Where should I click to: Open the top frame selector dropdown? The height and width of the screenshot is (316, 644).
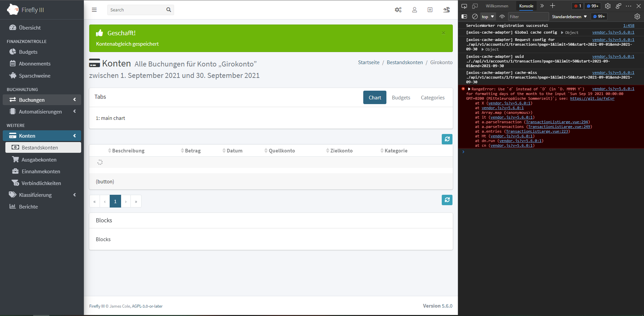(x=488, y=16)
